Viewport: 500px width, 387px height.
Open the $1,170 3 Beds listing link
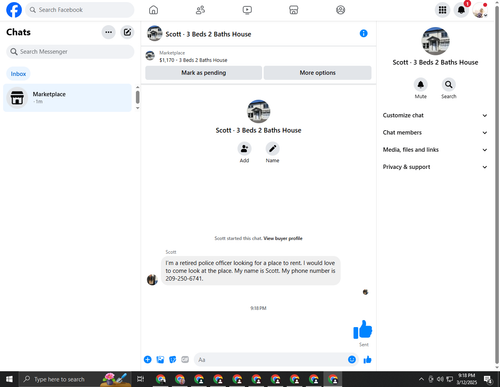pos(193,60)
